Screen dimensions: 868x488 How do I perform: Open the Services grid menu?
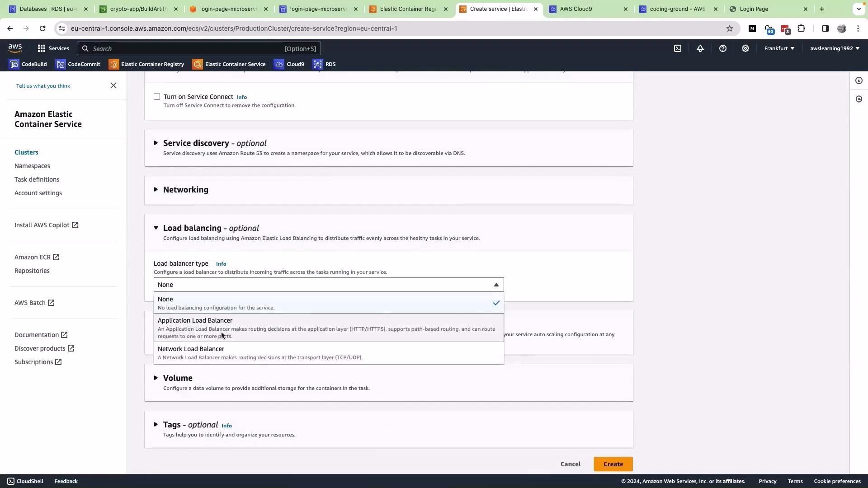(53, 48)
